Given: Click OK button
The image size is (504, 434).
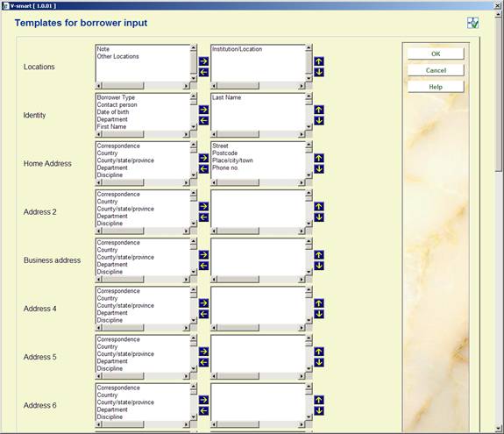Looking at the screenshot, I should [436, 53].
